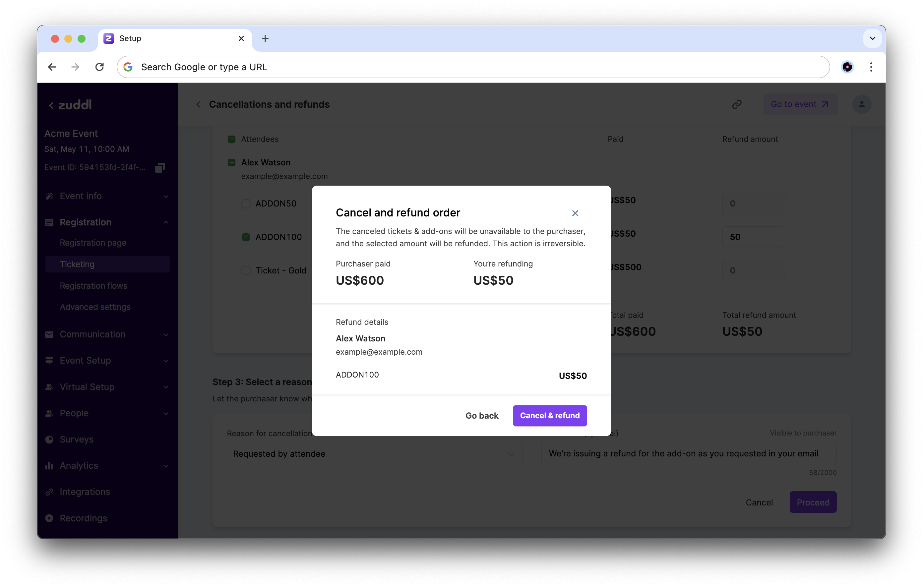Uncheck the ADDON100 checkbox
This screenshot has height=588, width=923.
[x=246, y=237]
